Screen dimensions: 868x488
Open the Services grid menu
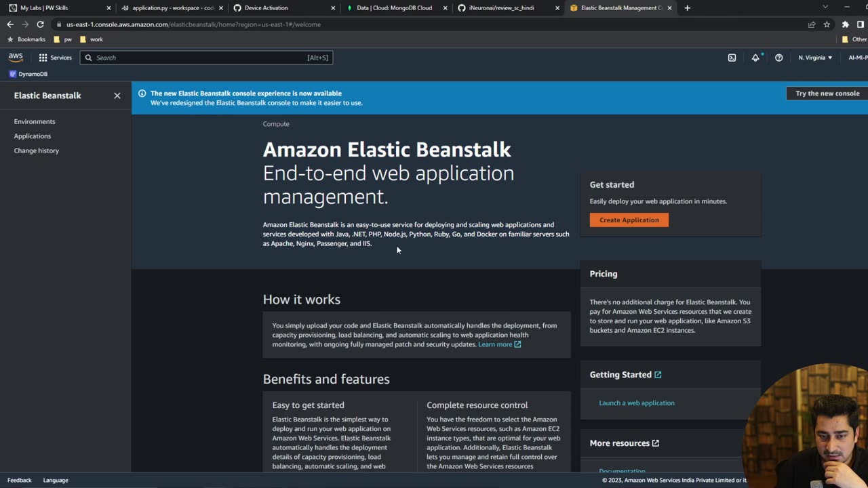point(55,58)
